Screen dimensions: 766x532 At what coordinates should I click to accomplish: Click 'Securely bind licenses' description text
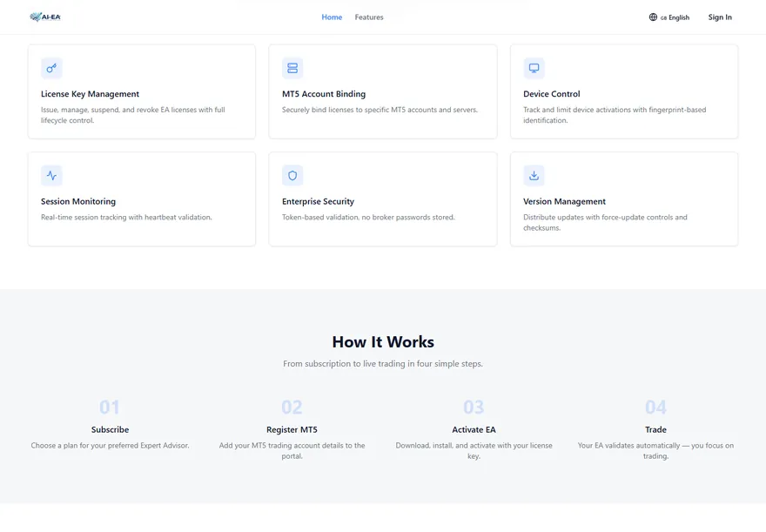click(380, 110)
